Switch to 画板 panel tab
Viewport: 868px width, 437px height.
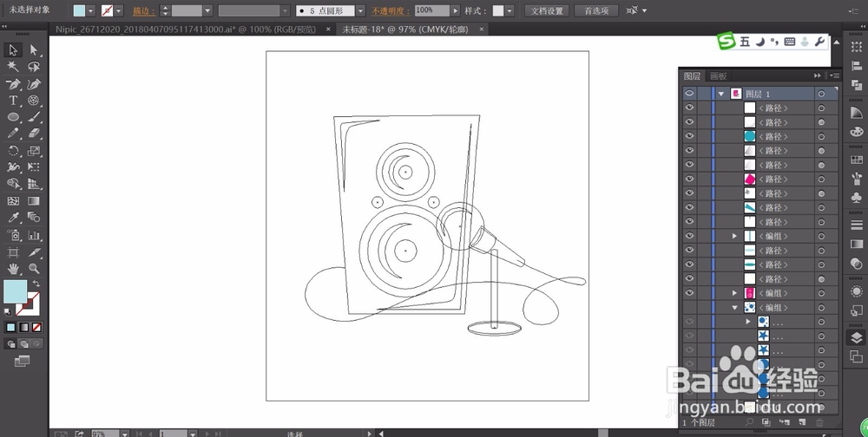[718, 75]
